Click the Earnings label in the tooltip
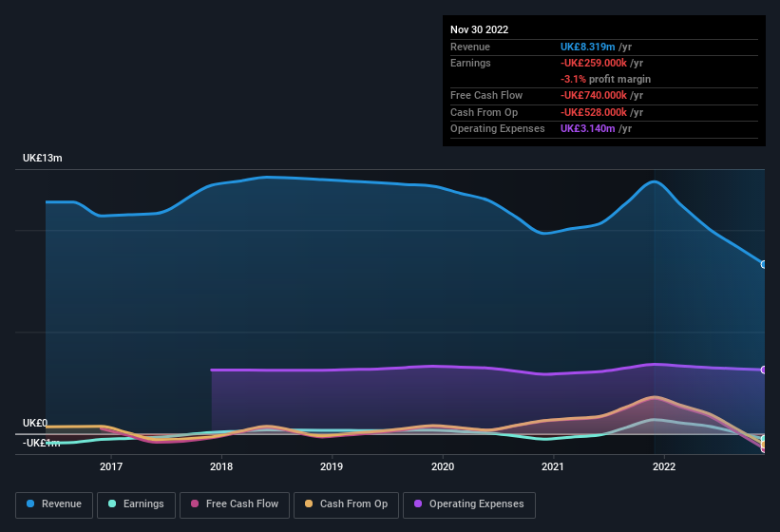Screen dimensions: 780x532 pyautogui.click(x=470, y=63)
